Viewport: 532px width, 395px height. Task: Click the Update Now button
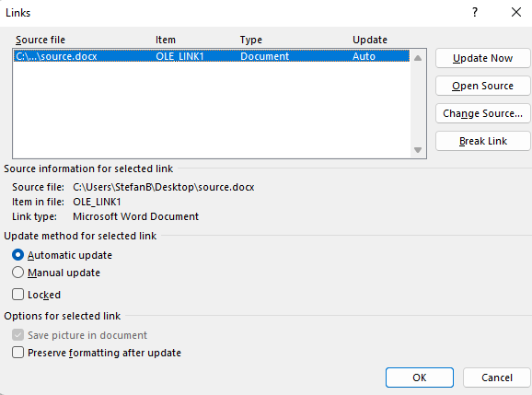tap(482, 58)
